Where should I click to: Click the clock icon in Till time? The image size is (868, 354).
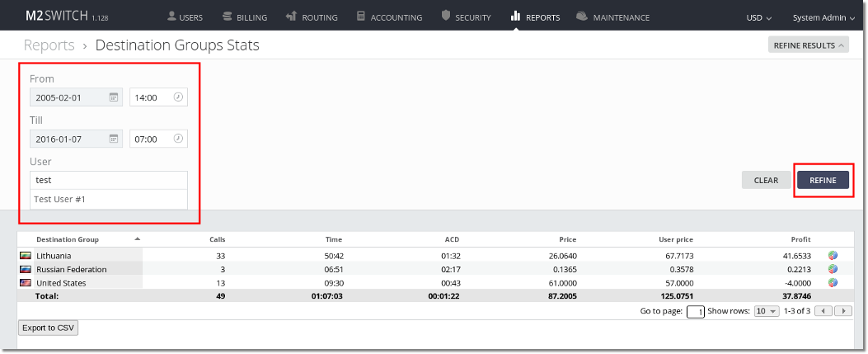pos(178,139)
